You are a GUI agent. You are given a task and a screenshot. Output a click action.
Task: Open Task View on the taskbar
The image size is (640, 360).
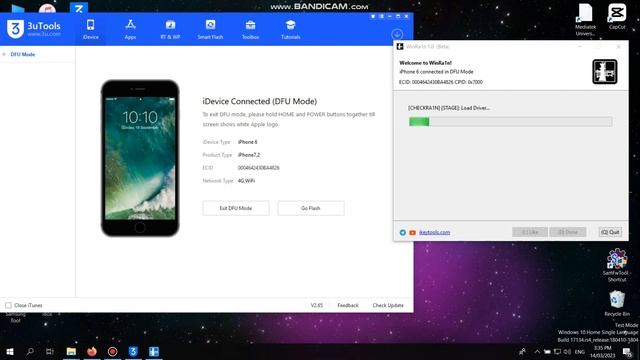click(50, 351)
